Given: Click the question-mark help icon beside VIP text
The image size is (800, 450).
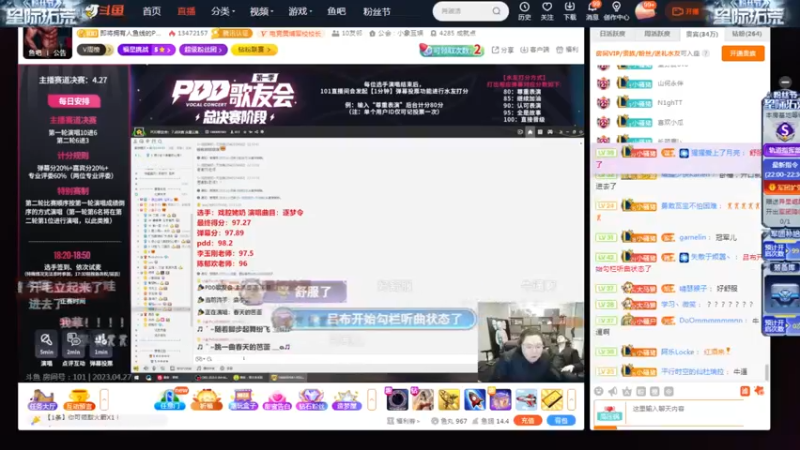Looking at the screenshot, I should pyautogui.click(x=706, y=53).
